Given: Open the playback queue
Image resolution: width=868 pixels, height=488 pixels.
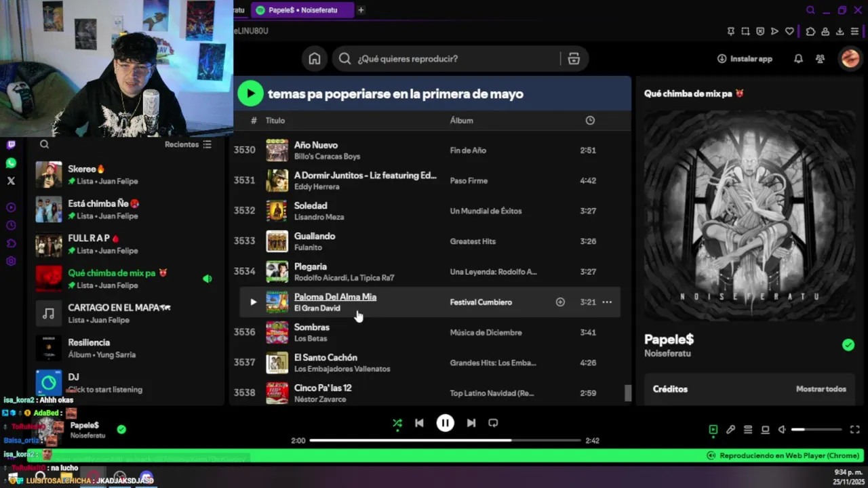Looking at the screenshot, I should 748,430.
